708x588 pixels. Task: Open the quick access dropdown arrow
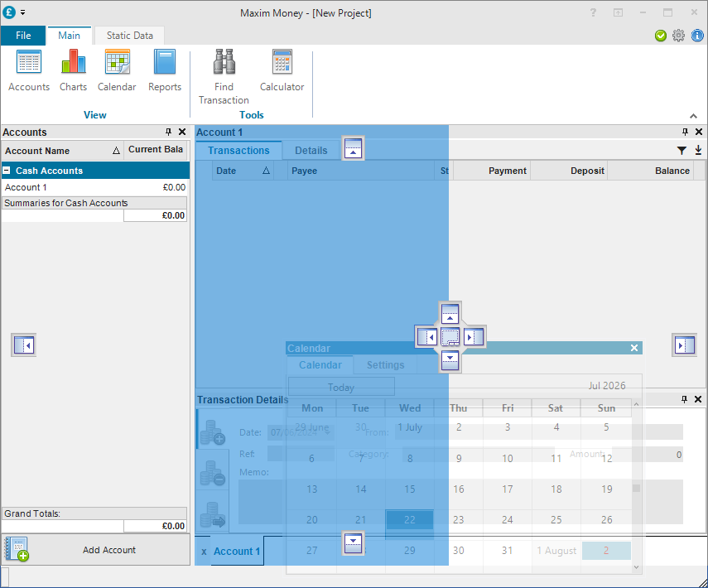22,12
